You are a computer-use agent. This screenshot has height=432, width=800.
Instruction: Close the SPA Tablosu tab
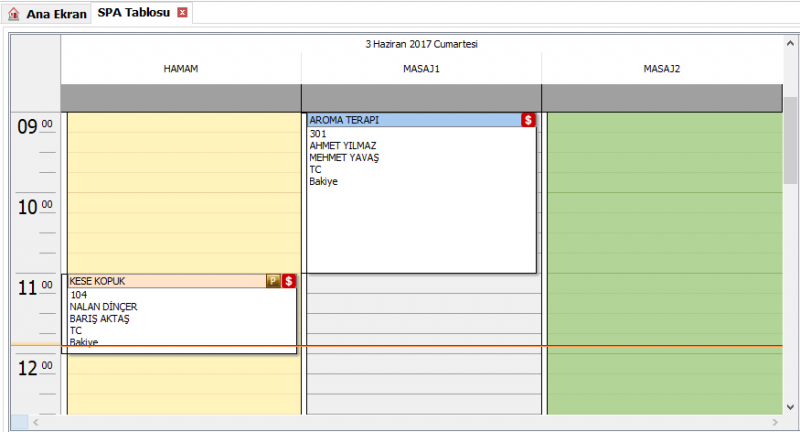182,13
